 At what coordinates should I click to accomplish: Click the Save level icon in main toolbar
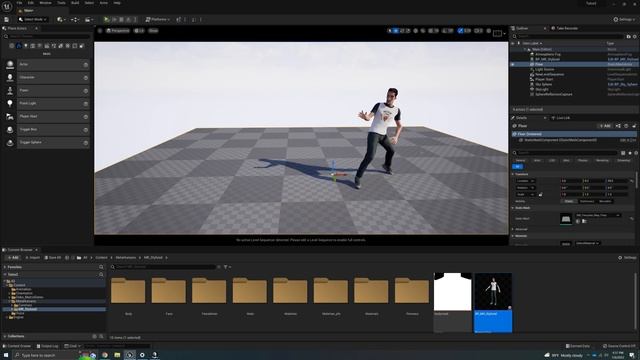click(7, 19)
